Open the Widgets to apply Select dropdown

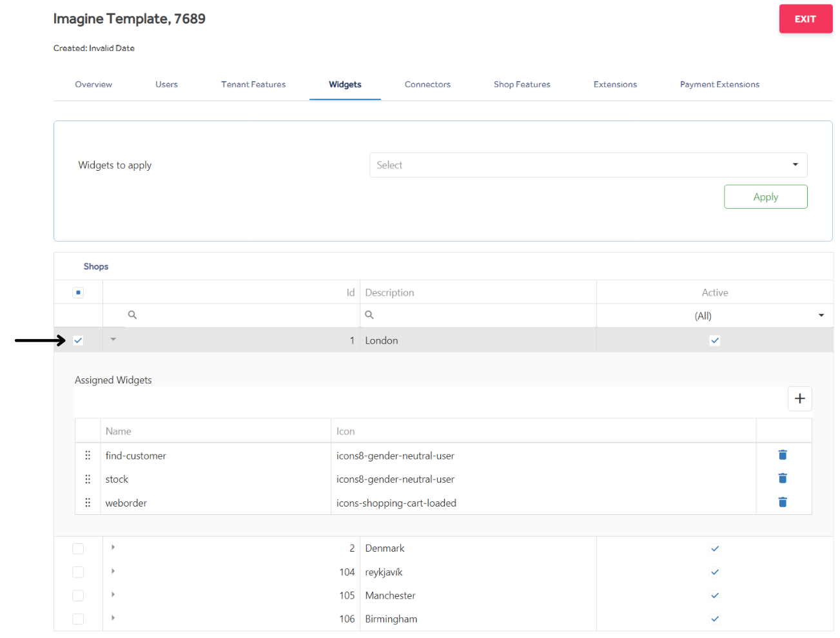588,165
